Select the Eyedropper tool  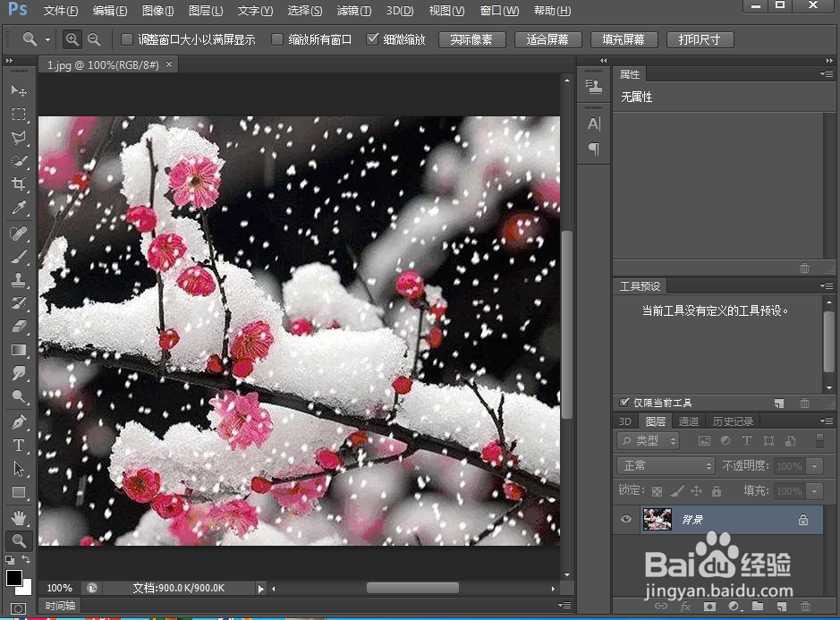[19, 208]
